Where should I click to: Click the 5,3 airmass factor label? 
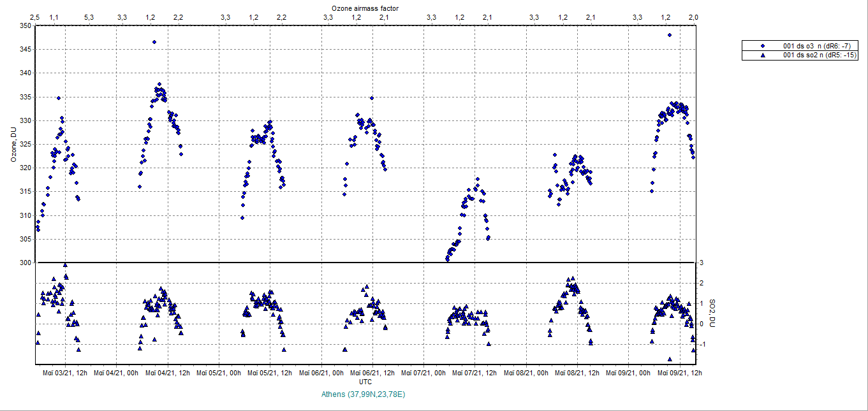click(x=88, y=17)
